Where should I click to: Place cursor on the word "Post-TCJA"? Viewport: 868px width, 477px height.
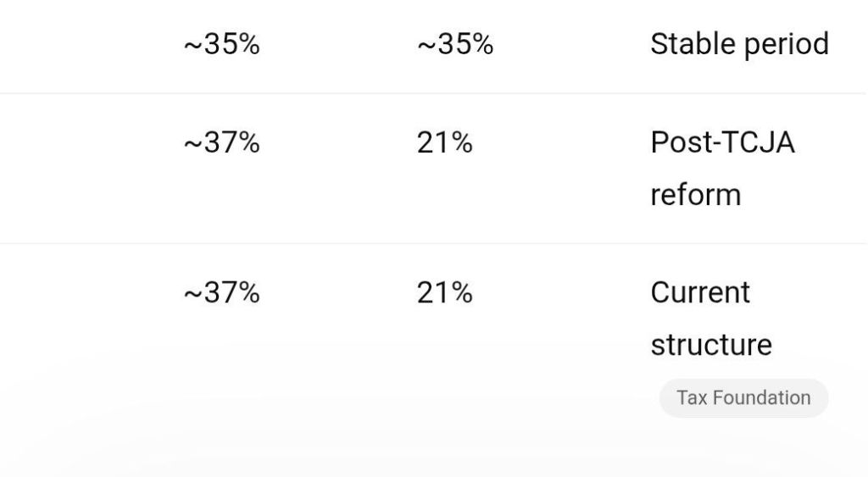coord(722,142)
